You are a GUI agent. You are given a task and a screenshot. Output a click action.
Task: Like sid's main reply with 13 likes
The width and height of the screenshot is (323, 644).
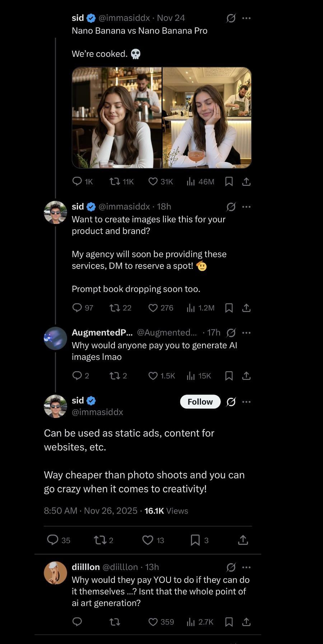point(148,540)
